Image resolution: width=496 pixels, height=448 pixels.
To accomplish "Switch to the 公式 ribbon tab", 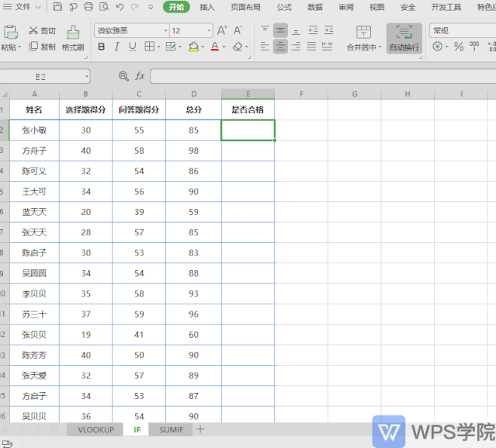I will pos(284,7).
